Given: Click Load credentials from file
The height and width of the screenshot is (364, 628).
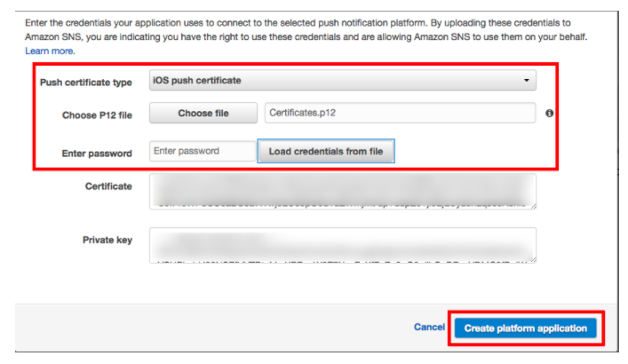Looking at the screenshot, I should pos(326,152).
